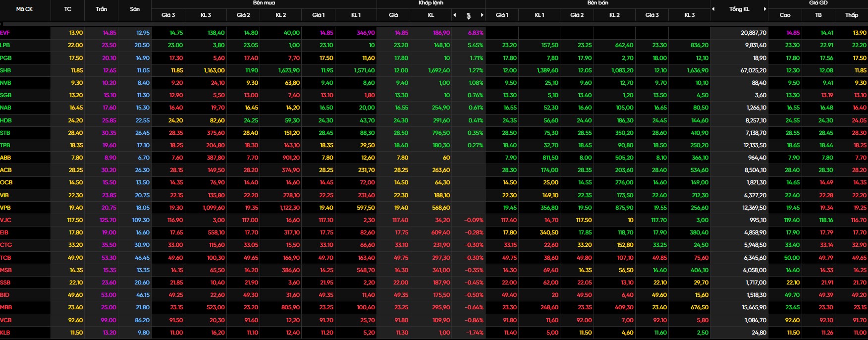Sort by the Mã CK column header
868x340 pixels.
[x=24, y=9]
